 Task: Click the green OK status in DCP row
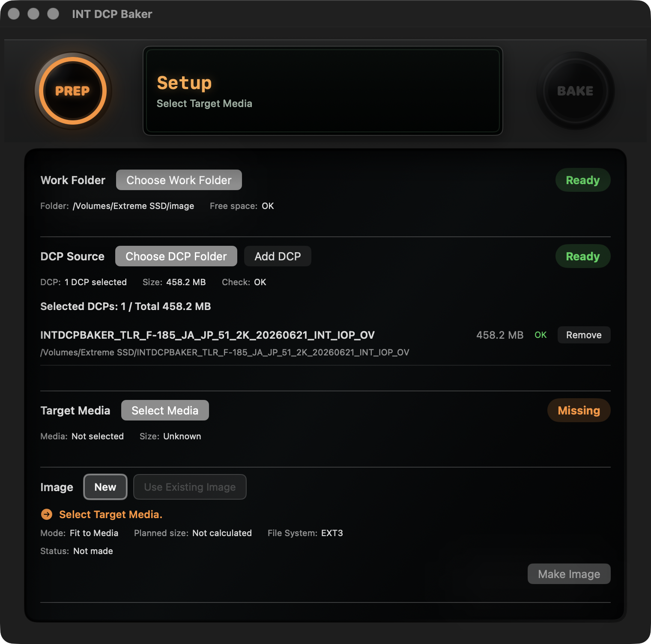click(x=541, y=335)
